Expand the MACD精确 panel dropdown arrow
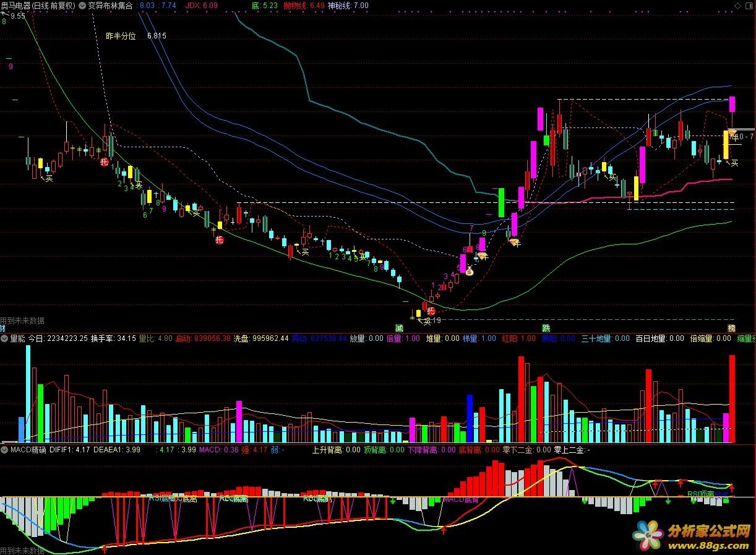This screenshot has width=756, height=555. coord(5,450)
